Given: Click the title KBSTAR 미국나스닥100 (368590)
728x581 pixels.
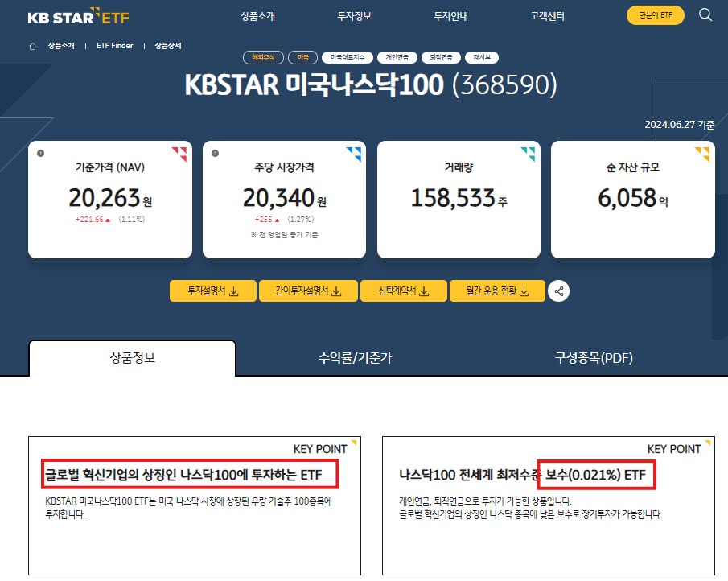Looking at the screenshot, I should [x=371, y=85].
